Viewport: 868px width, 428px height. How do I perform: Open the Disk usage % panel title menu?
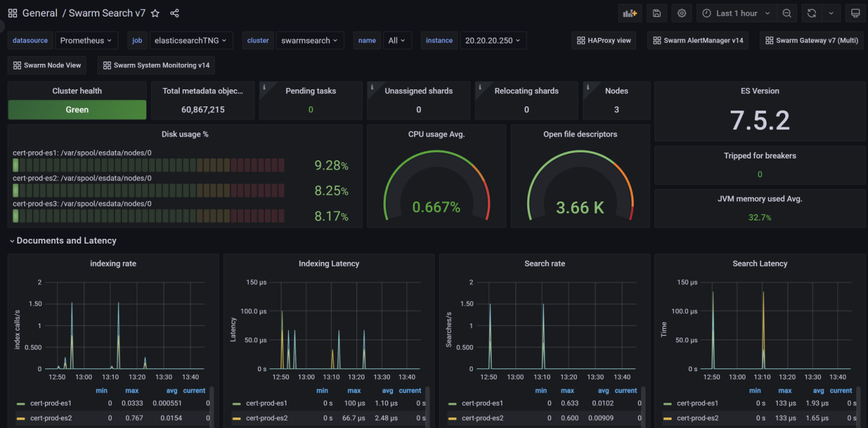click(185, 134)
